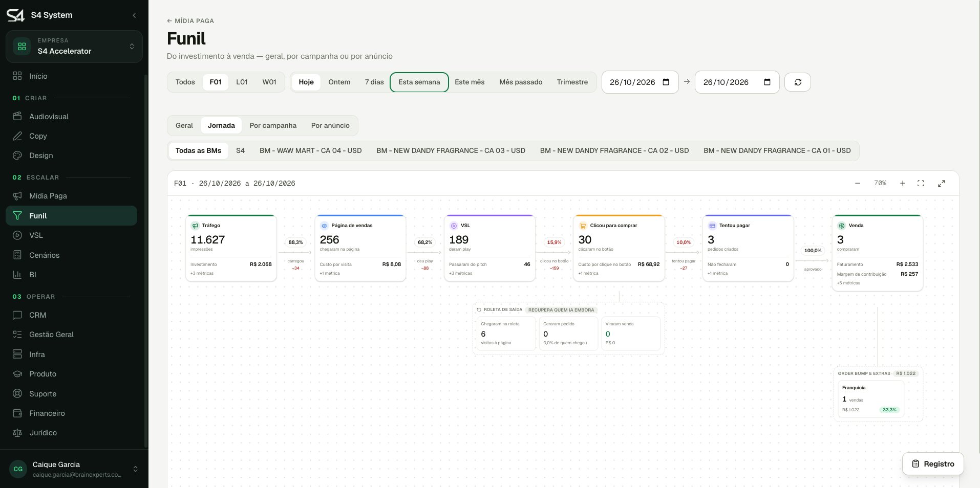Click the refresh data button
Image resolution: width=980 pixels, height=488 pixels.
(x=798, y=82)
